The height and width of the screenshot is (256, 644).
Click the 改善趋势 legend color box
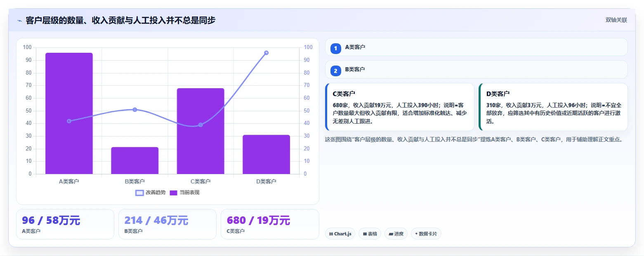point(140,193)
